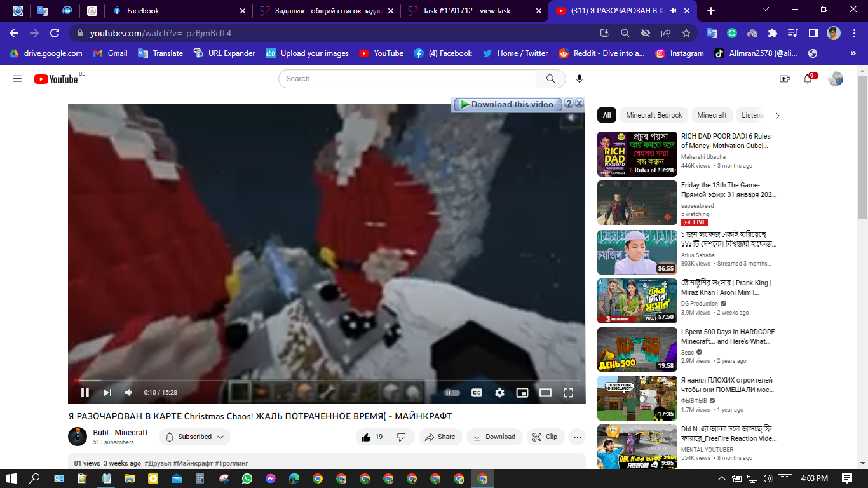Open fullscreen for the video

coord(568,393)
